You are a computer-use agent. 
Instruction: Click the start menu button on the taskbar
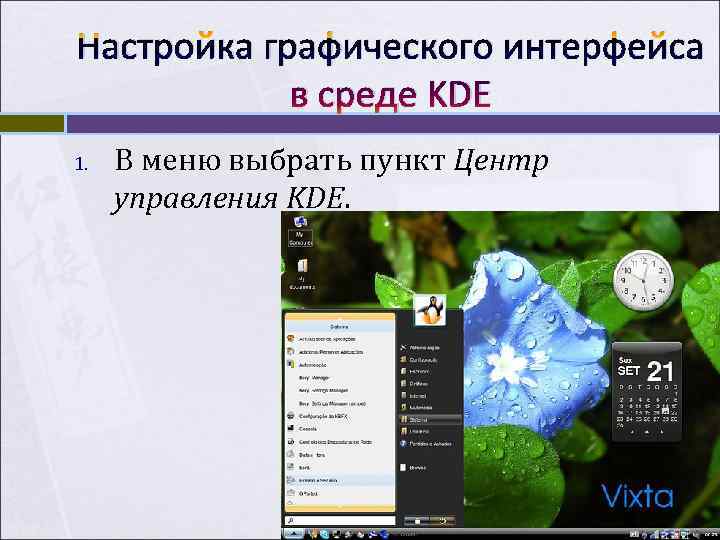pyautogui.click(x=293, y=534)
